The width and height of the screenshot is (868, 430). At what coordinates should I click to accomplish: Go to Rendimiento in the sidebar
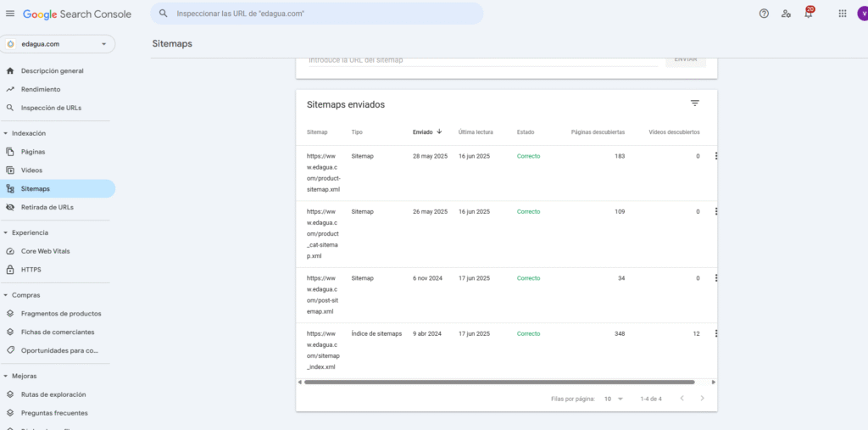(40, 89)
